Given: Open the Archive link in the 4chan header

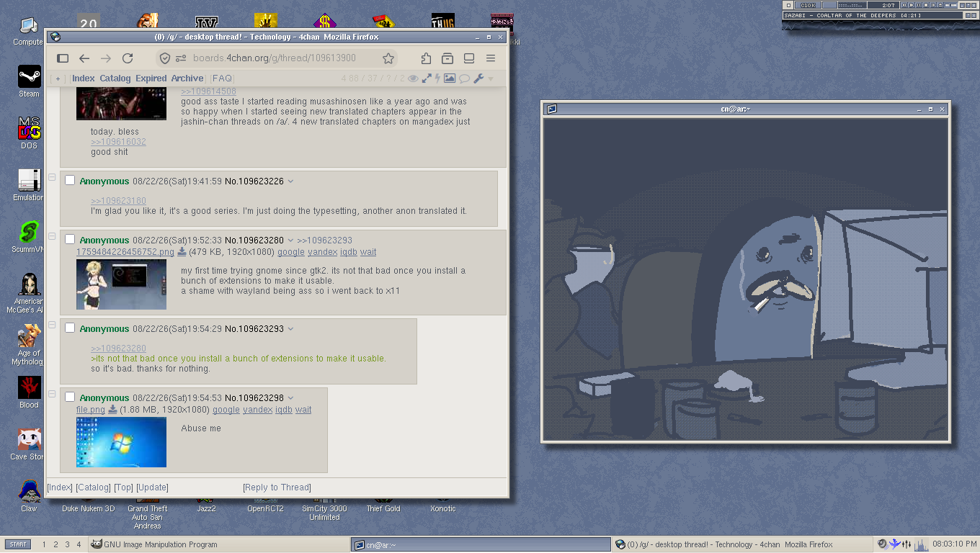Looking at the screenshot, I should click(x=187, y=78).
